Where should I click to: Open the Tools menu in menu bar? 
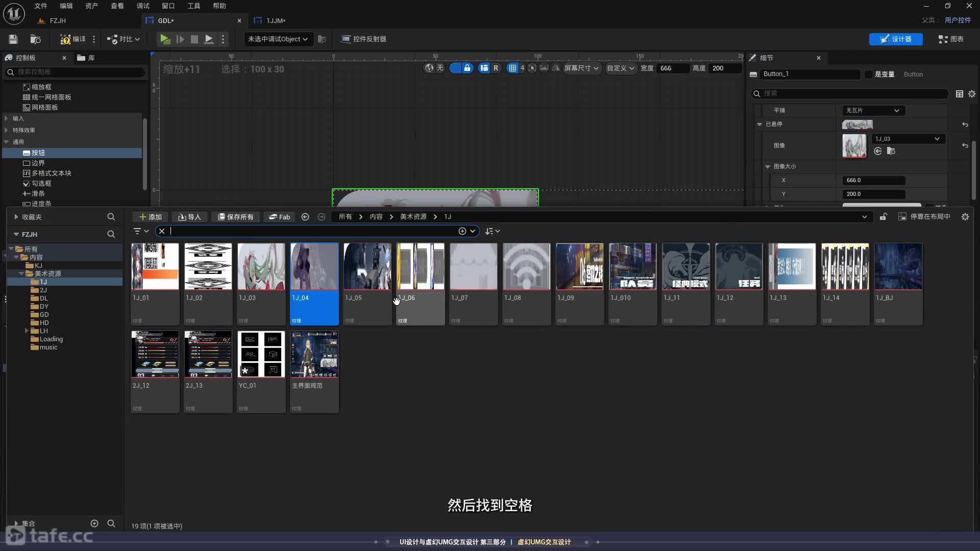pos(193,6)
